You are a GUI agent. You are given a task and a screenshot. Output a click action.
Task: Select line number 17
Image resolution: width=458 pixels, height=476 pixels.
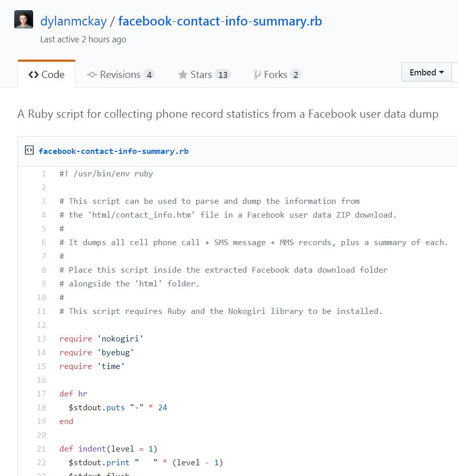[41, 394]
